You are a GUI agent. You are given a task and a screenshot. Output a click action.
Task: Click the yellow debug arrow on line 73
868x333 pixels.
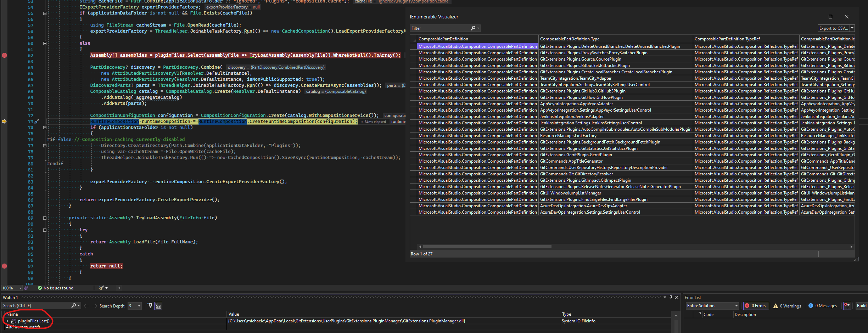click(4, 121)
